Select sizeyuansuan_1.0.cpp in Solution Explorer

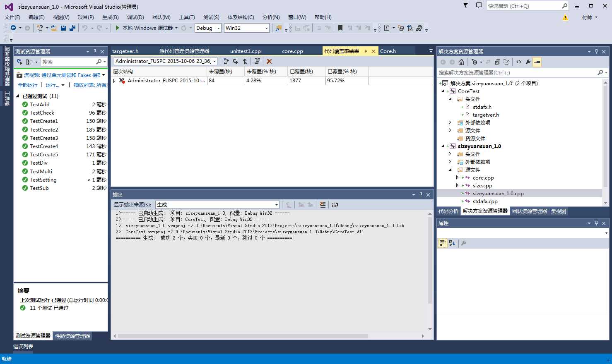[x=498, y=193]
